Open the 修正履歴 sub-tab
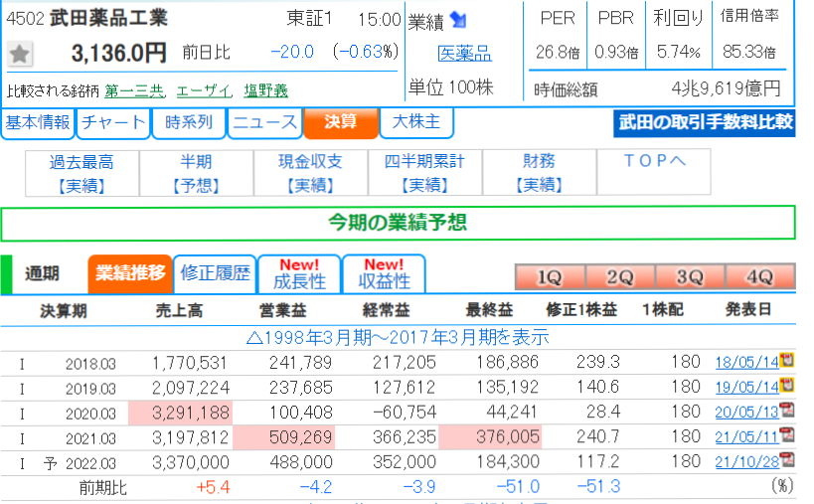The image size is (814, 504). (215, 273)
